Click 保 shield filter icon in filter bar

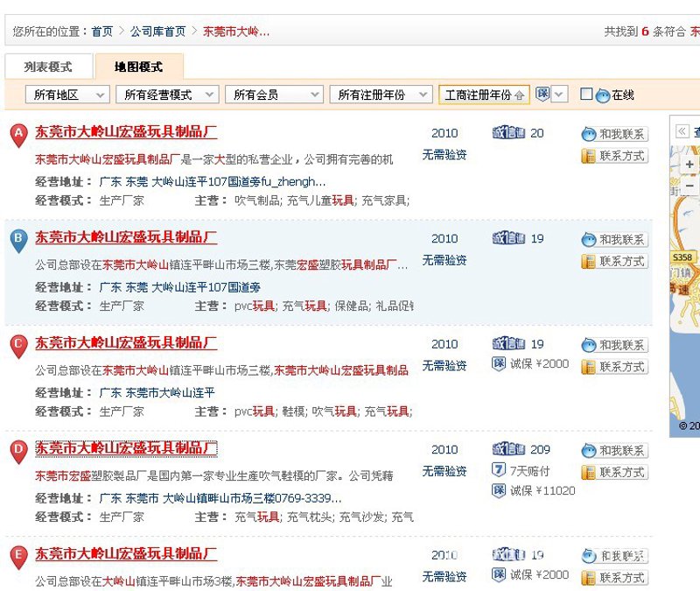click(542, 94)
